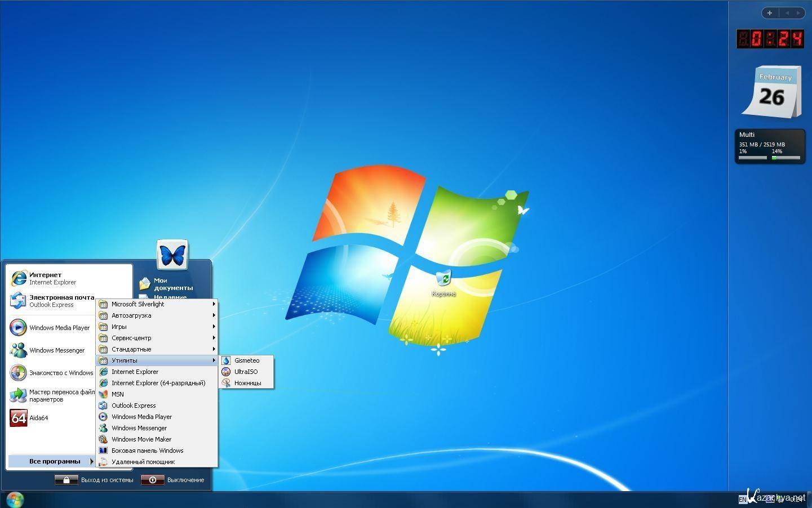Click the 1% usage bar in Multi gadget
The image size is (812, 508).
(x=753, y=158)
